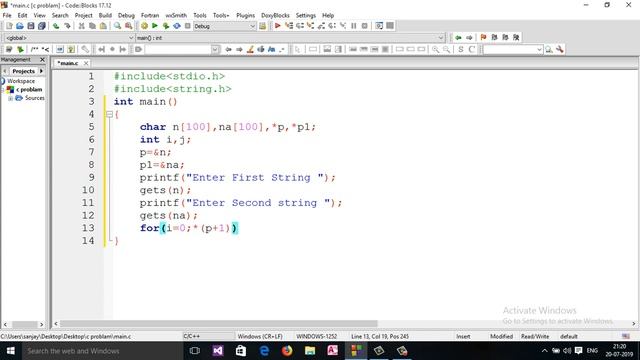Open the Debug build target dropdown
This screenshot has width=640, height=360.
[x=252, y=26]
